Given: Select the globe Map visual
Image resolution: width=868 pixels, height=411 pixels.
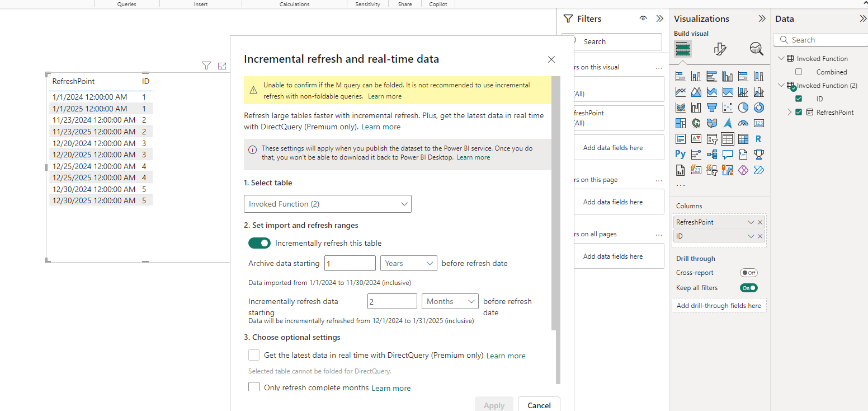Looking at the screenshot, I should (696, 123).
